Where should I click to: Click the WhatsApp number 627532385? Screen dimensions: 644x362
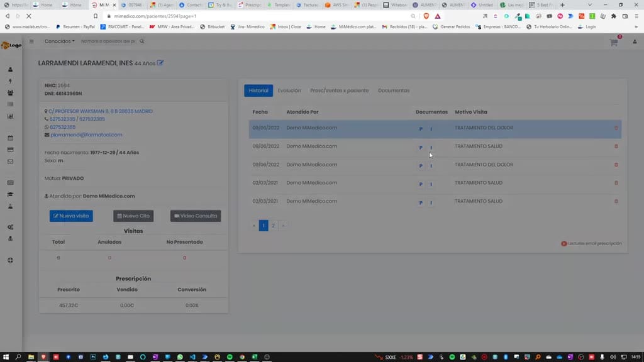pos(62,127)
